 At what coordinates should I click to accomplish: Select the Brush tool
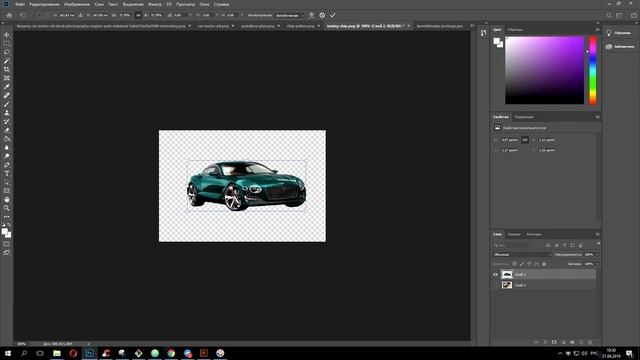point(7,104)
